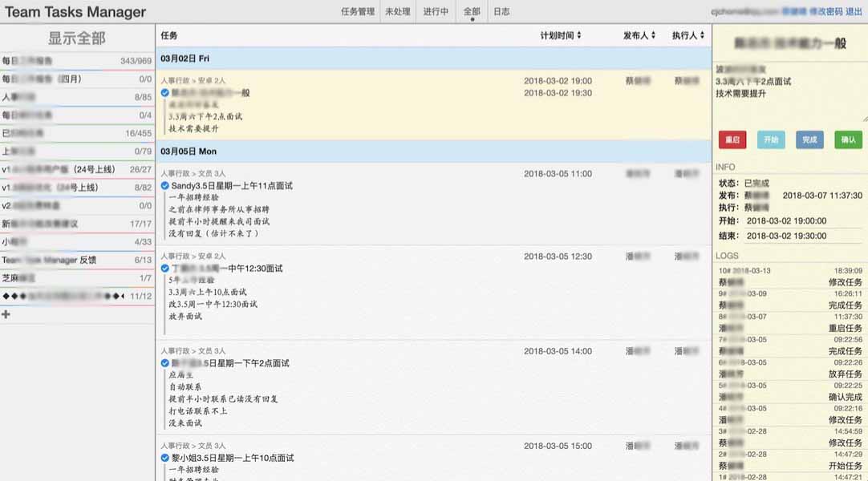Image resolution: width=868 pixels, height=481 pixels.
Task: Click the add project plus icon in sidebar
Action: (x=7, y=314)
